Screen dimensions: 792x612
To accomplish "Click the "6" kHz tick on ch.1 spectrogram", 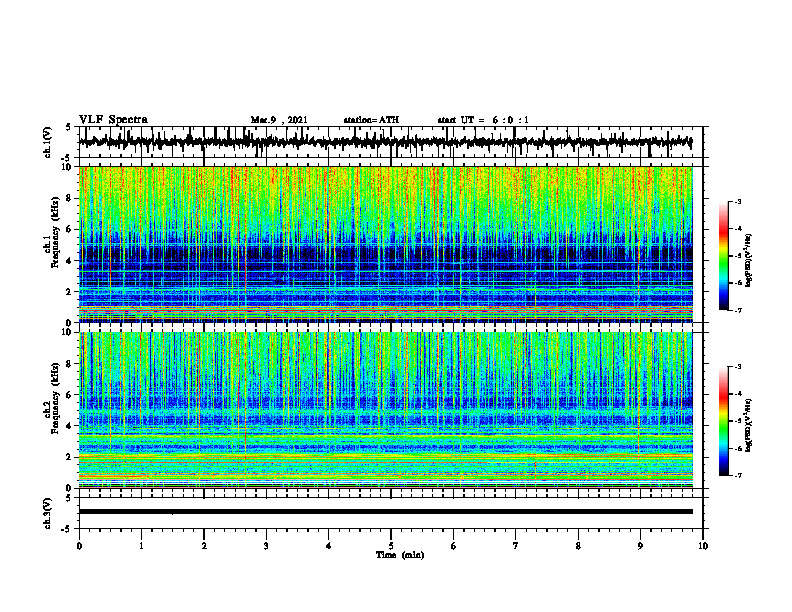I will pos(69,229).
